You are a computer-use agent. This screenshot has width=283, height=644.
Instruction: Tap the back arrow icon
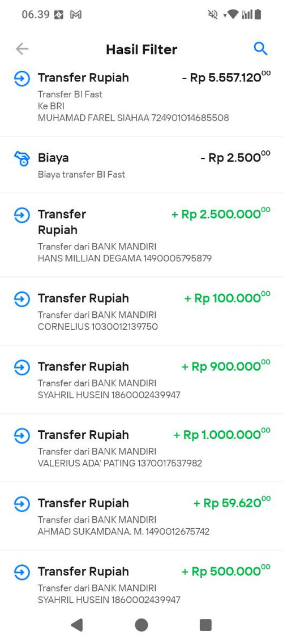(22, 49)
